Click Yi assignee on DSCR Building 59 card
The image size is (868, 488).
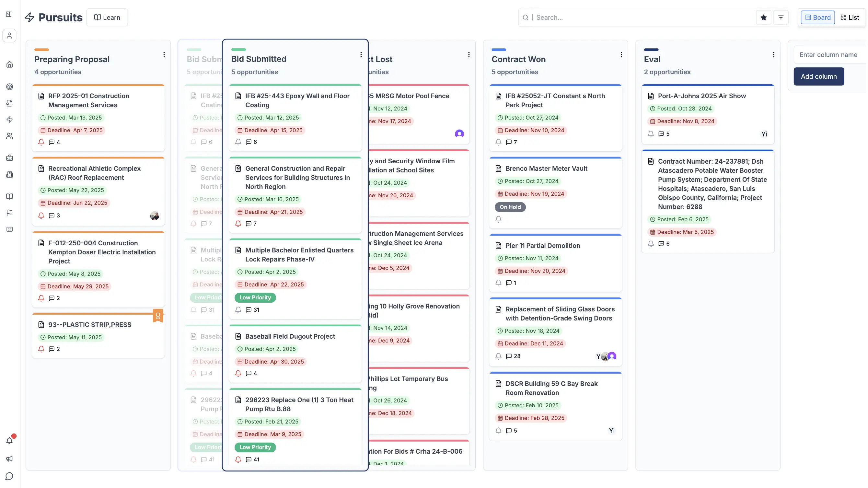pyautogui.click(x=612, y=431)
